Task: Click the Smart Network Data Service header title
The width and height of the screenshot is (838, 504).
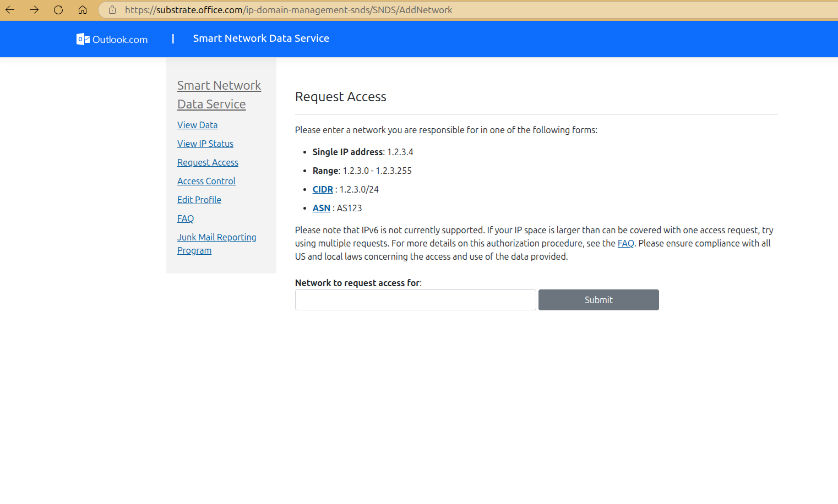Action: pos(261,39)
